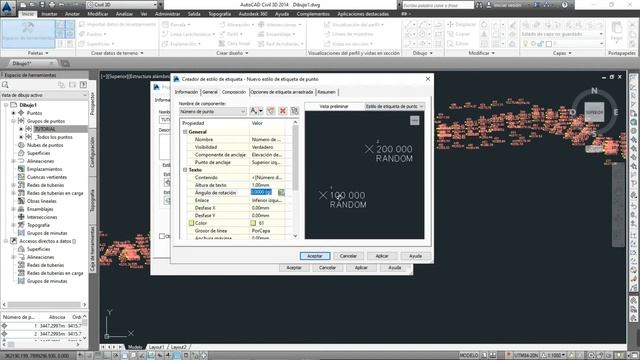Expand the Ensamblajes tree node

point(13,209)
